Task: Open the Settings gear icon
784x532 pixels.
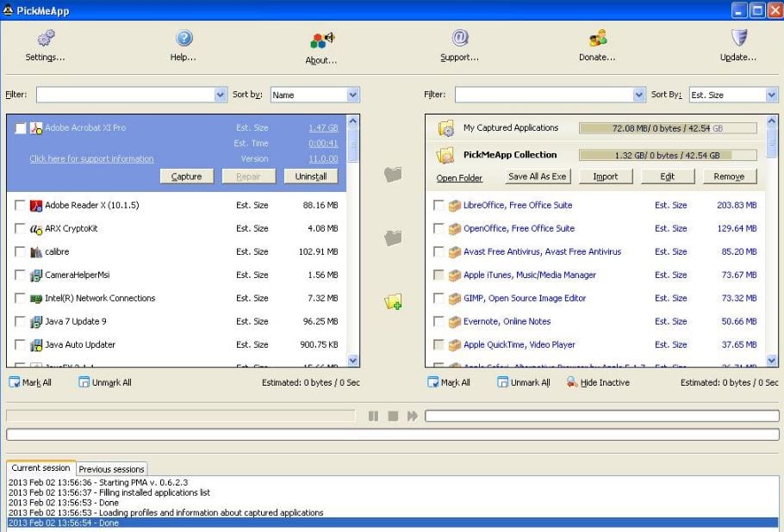Action: pos(46,39)
